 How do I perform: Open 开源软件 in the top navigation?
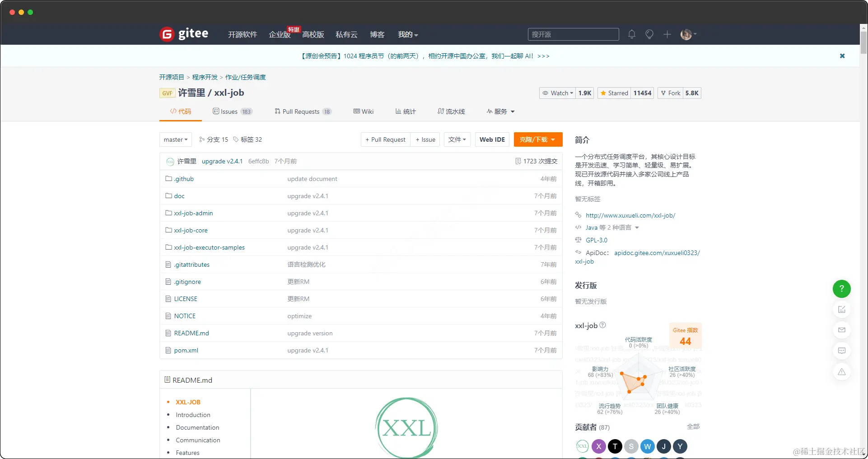pos(243,34)
